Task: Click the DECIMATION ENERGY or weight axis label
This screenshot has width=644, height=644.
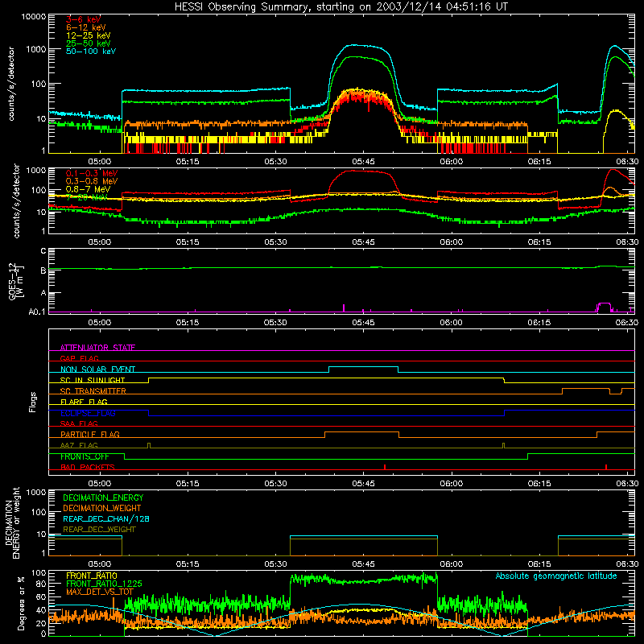Action: [12, 522]
